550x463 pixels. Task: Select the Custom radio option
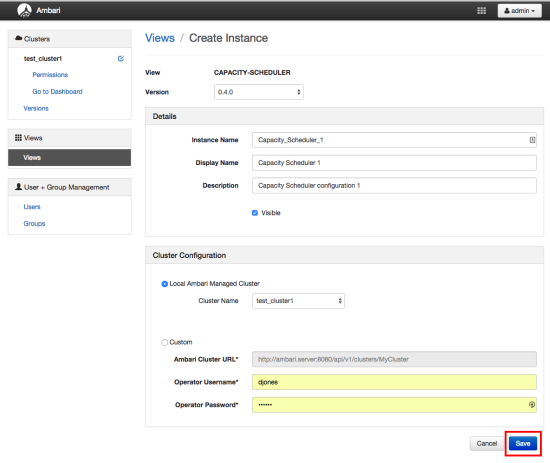click(x=164, y=342)
